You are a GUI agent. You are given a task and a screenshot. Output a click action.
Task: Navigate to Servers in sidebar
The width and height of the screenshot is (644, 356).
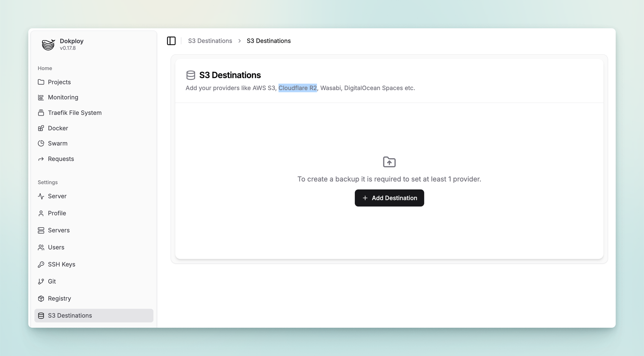pyautogui.click(x=59, y=230)
